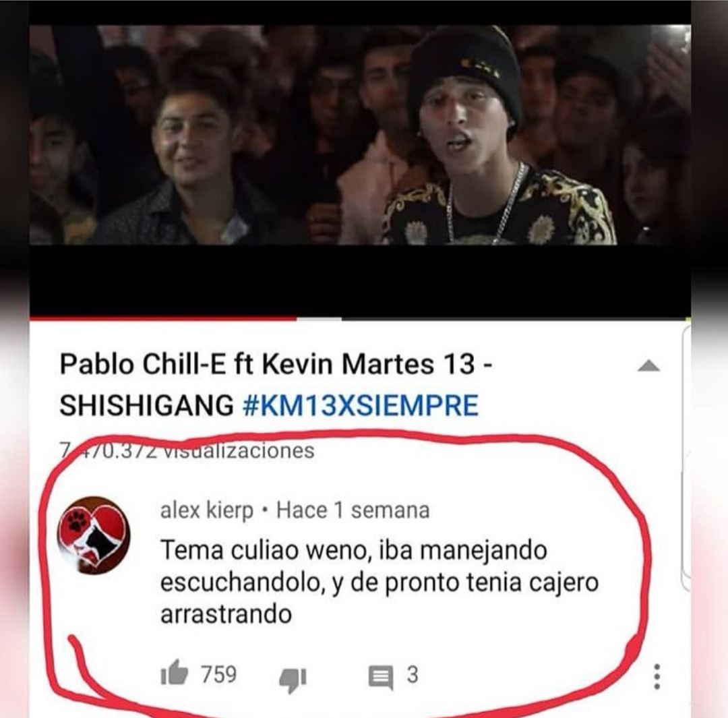This screenshot has width=728, height=718.
Task: Open the Hace 1 semana timestamp
Action: pyautogui.click(x=353, y=511)
